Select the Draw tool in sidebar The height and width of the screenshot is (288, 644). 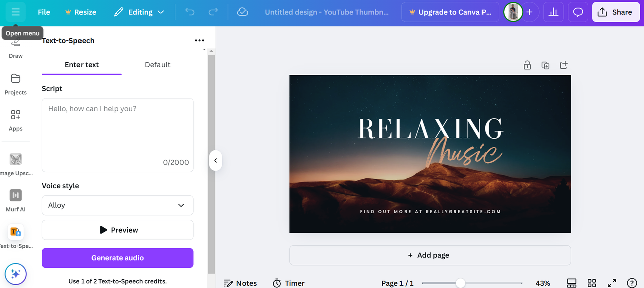pyautogui.click(x=16, y=48)
